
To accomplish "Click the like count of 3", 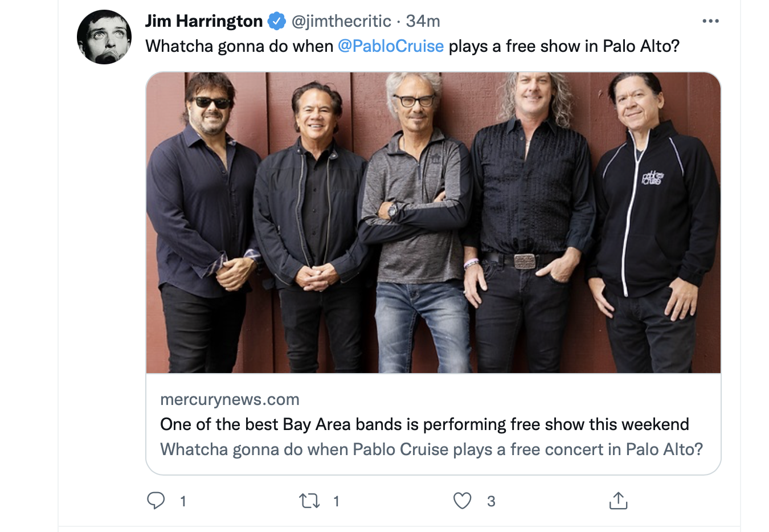I will [491, 501].
